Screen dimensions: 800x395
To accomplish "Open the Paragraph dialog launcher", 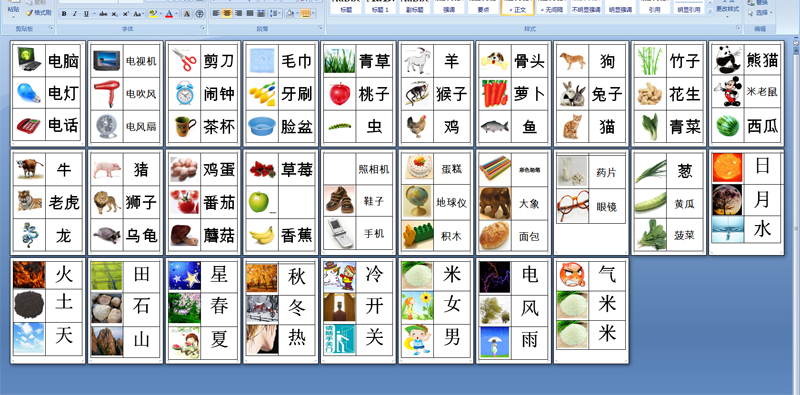I will tap(320, 27).
